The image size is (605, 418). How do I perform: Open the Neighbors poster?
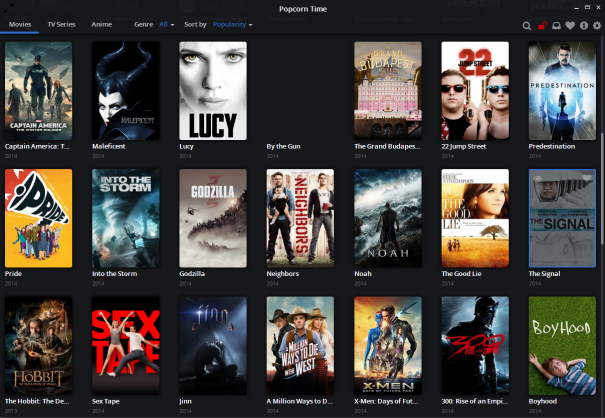(300, 218)
